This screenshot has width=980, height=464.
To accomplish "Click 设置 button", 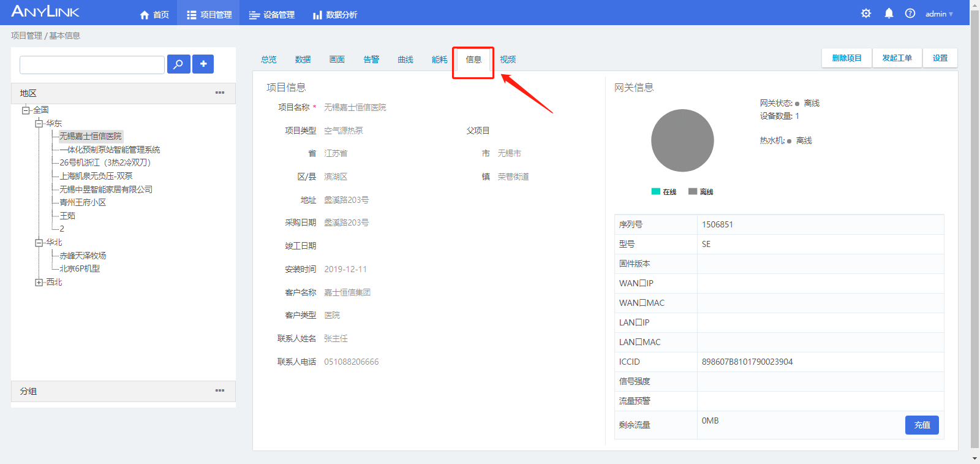I will pos(940,58).
